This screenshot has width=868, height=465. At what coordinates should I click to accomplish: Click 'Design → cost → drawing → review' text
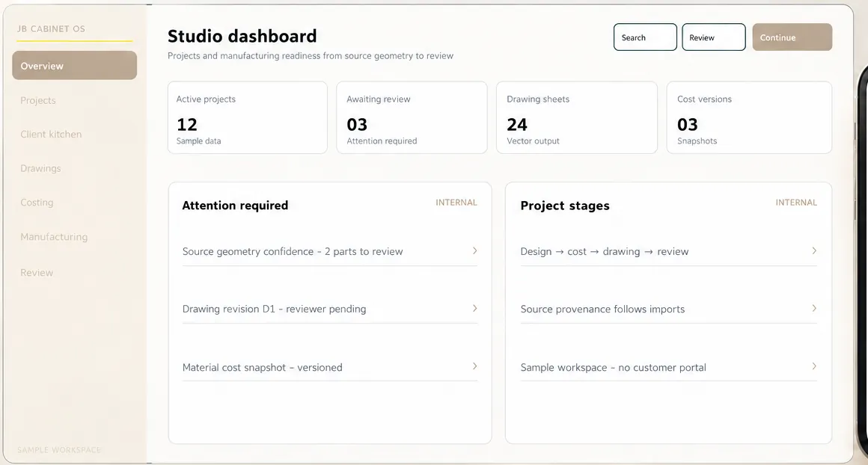(x=605, y=252)
